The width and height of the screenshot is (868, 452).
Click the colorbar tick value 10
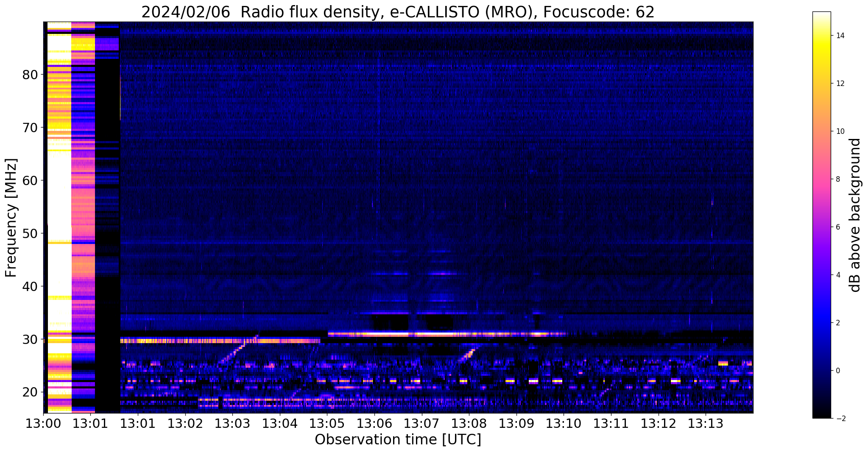840,131
